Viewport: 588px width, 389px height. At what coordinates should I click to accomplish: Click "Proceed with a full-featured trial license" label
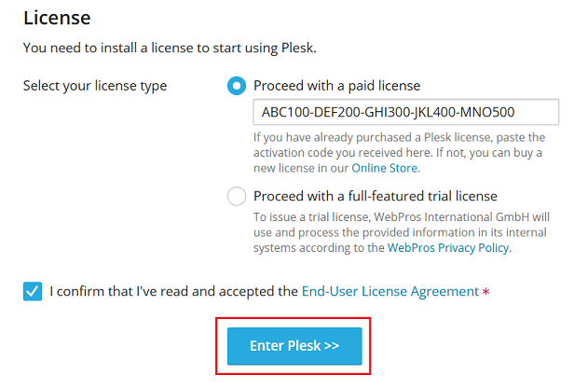(x=375, y=196)
